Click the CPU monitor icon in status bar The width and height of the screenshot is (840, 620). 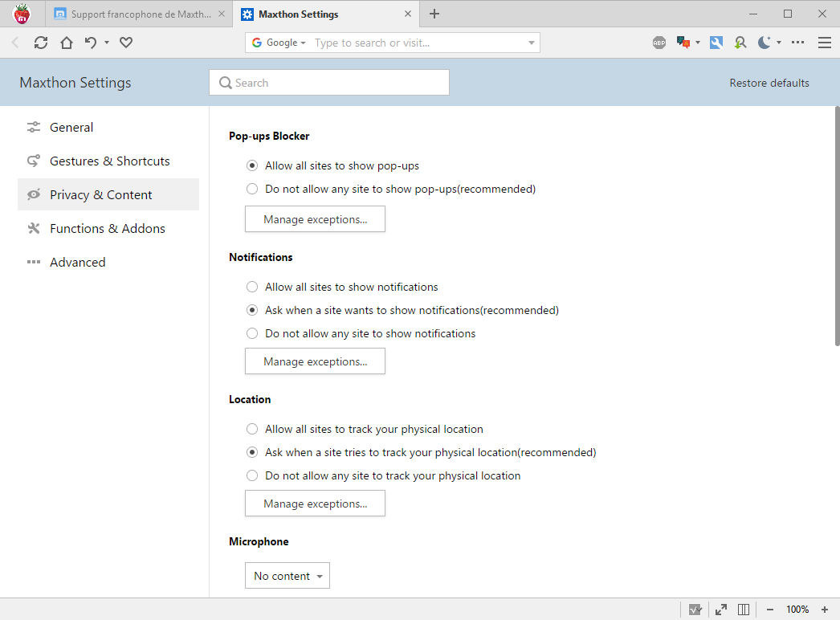point(695,610)
